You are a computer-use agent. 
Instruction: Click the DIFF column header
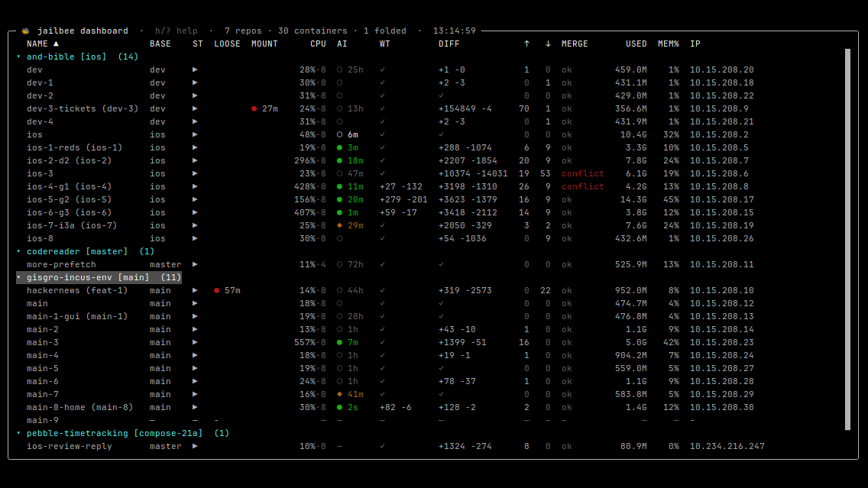coord(449,44)
